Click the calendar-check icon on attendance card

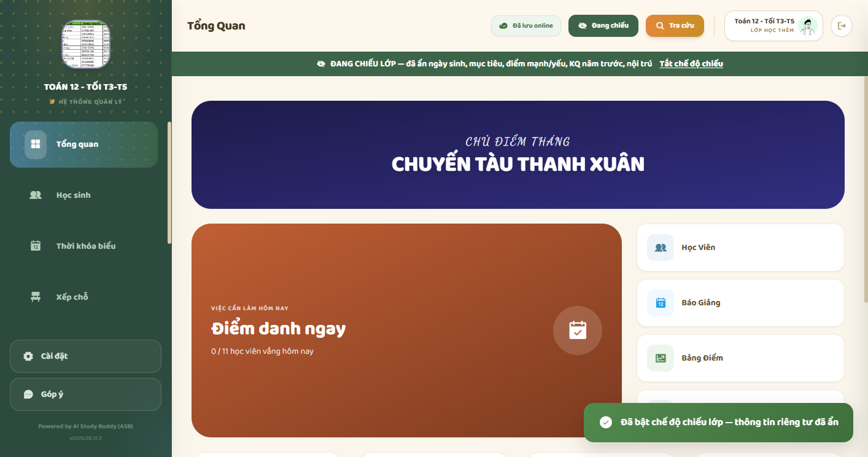pos(578,330)
